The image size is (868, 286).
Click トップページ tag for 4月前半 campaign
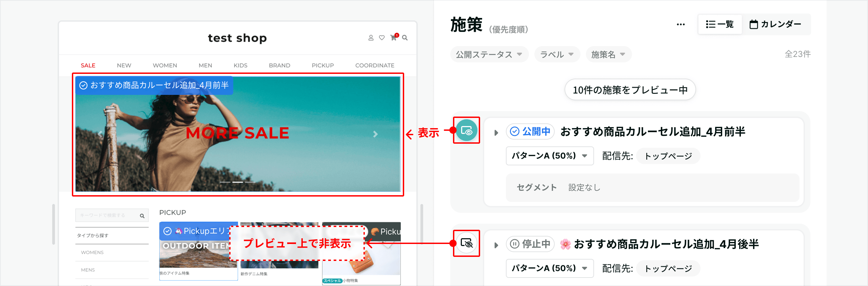668,156
